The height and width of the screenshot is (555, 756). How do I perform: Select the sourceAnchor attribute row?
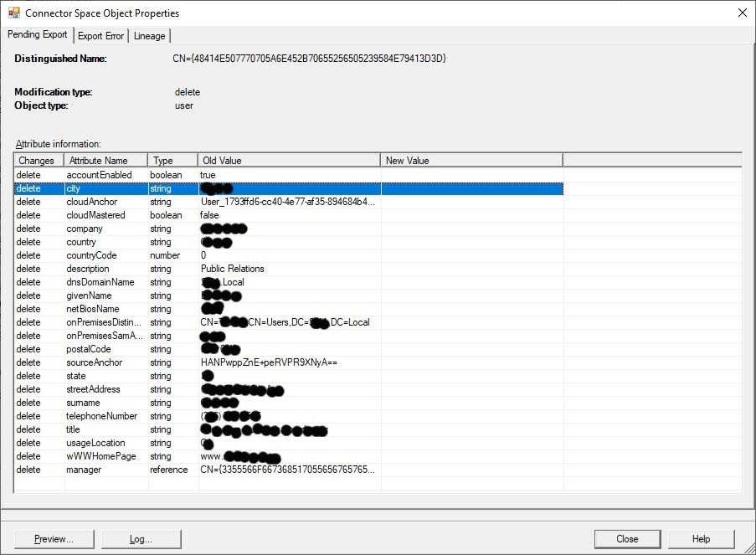tap(289, 362)
